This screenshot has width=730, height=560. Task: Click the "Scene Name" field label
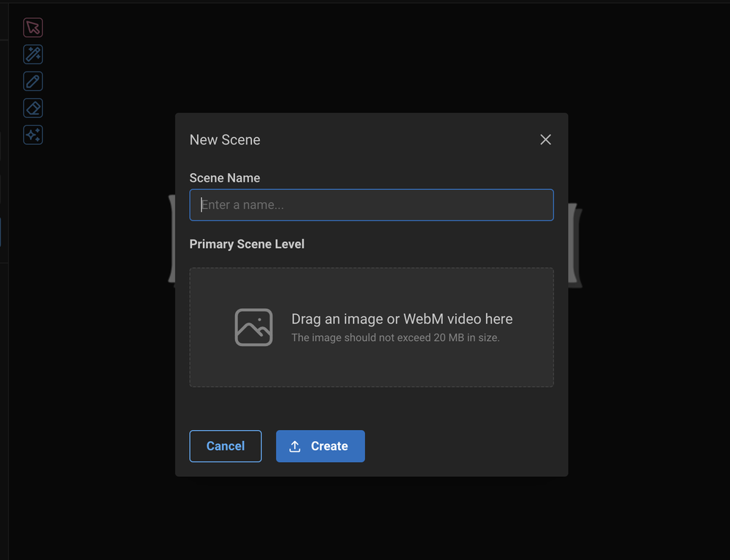point(225,178)
